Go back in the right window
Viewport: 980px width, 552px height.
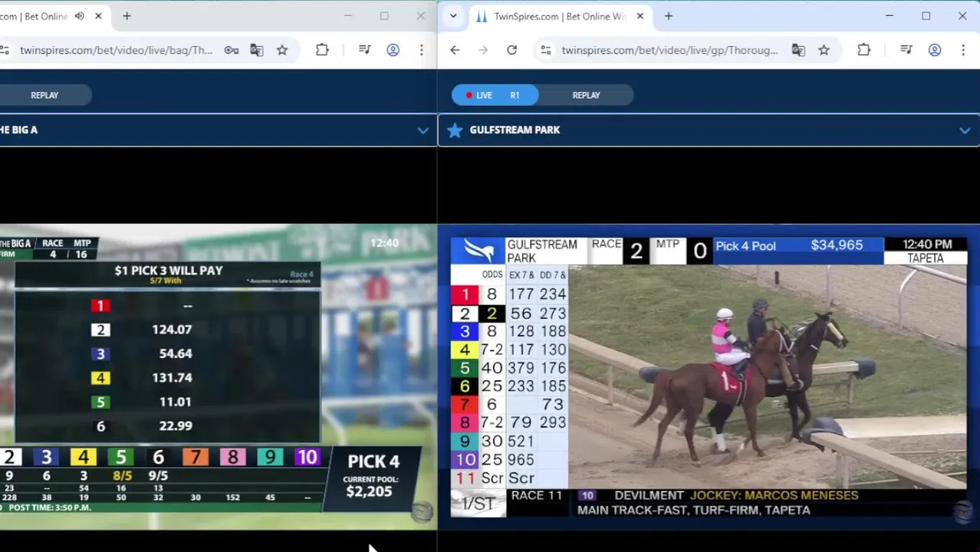tap(455, 50)
